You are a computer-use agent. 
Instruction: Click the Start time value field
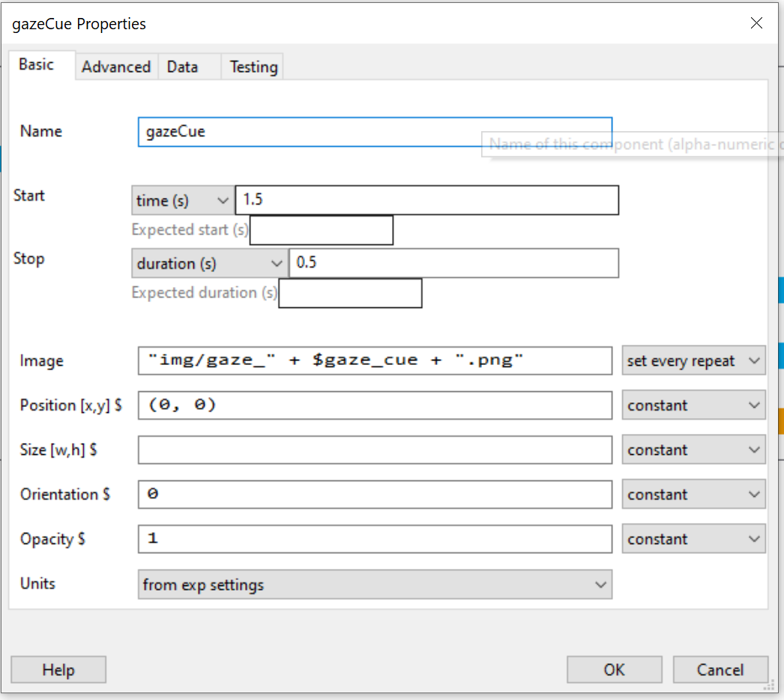tap(426, 201)
